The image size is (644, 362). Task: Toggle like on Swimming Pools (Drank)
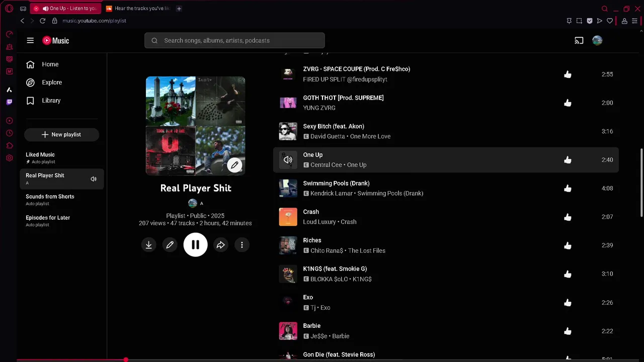click(568, 188)
